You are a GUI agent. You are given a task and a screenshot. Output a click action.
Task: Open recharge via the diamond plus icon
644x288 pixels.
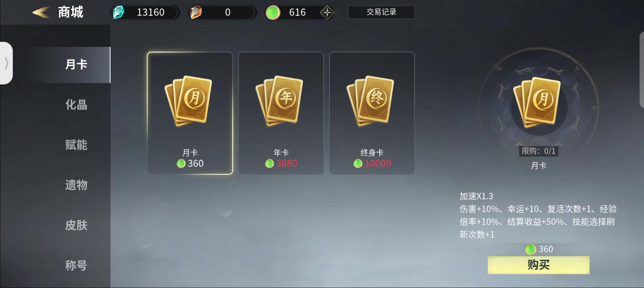(x=327, y=13)
